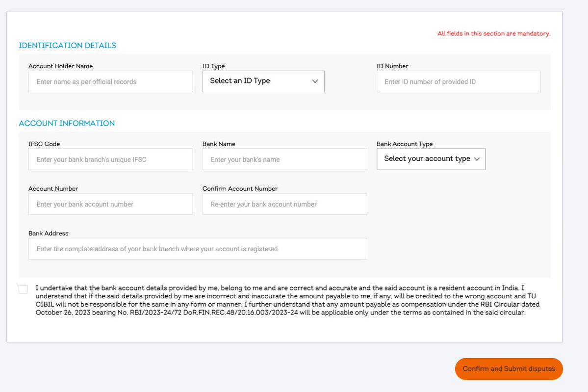Click the 'ID Type' field label
The image size is (588, 392).
tap(213, 66)
